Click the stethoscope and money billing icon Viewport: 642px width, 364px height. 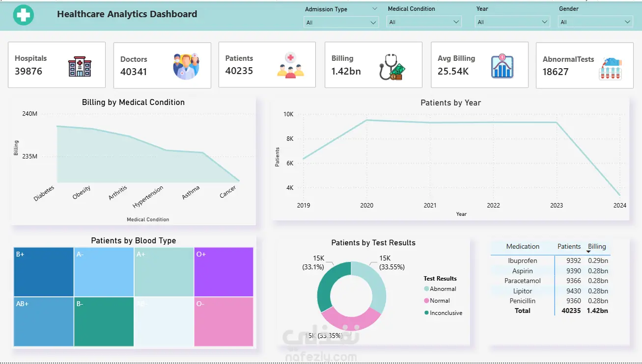coord(391,66)
